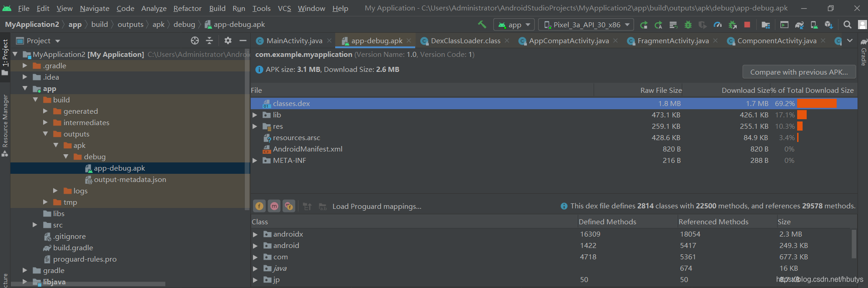Click the 'debug' breadcrumb in navigation bar
Viewport: 868px width, 288px height.
[184, 25]
